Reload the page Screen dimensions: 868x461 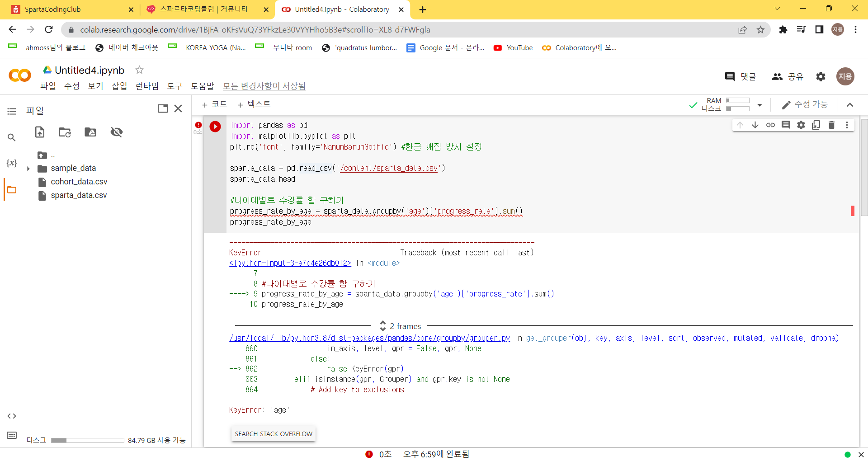coord(49,29)
